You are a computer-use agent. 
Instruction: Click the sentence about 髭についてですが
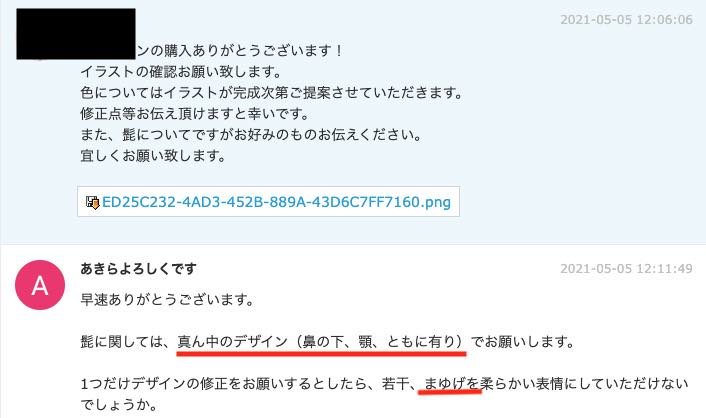pyautogui.click(x=251, y=135)
